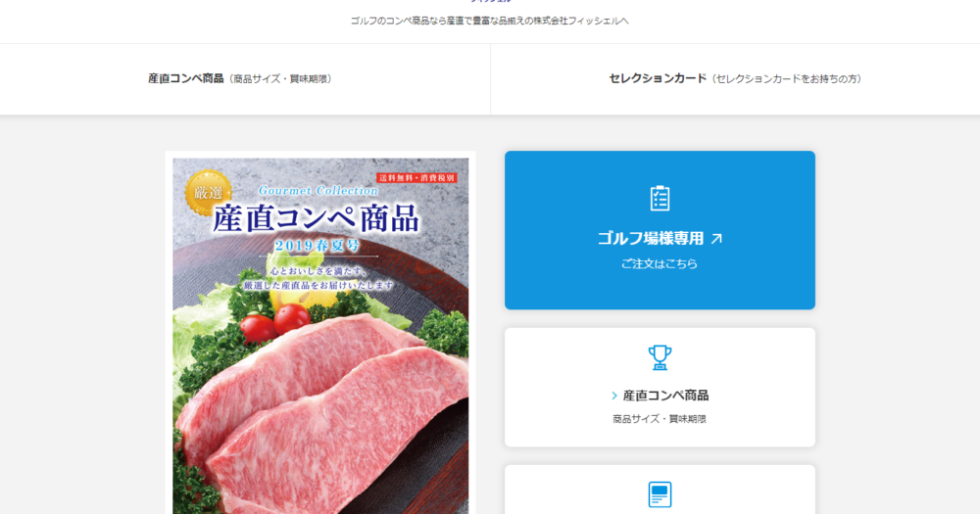Click ご注文はこちら text in blue card
The image size is (980, 514).
[660, 263]
